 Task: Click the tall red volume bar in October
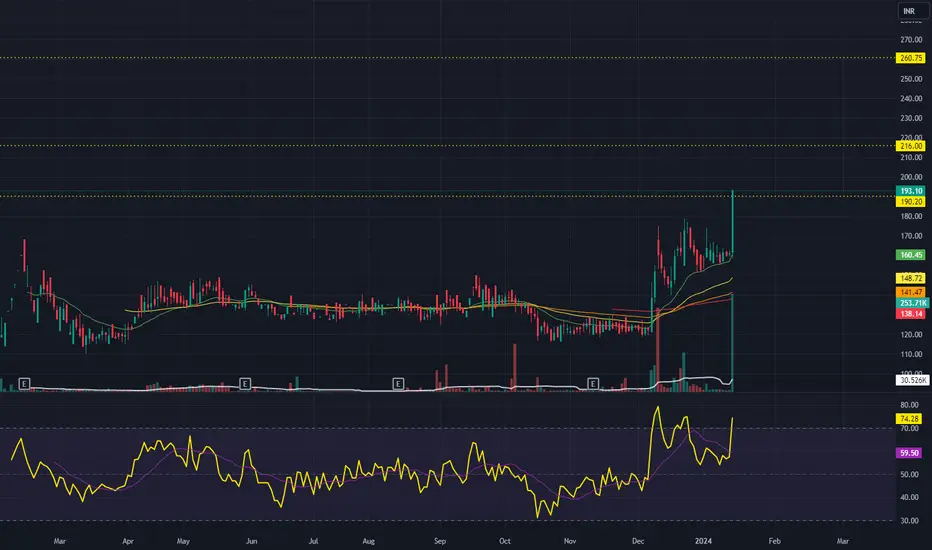pos(515,367)
